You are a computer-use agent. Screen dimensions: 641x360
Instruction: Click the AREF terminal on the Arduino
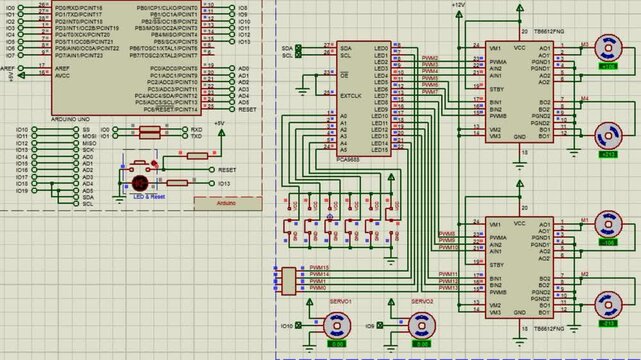click(21, 68)
